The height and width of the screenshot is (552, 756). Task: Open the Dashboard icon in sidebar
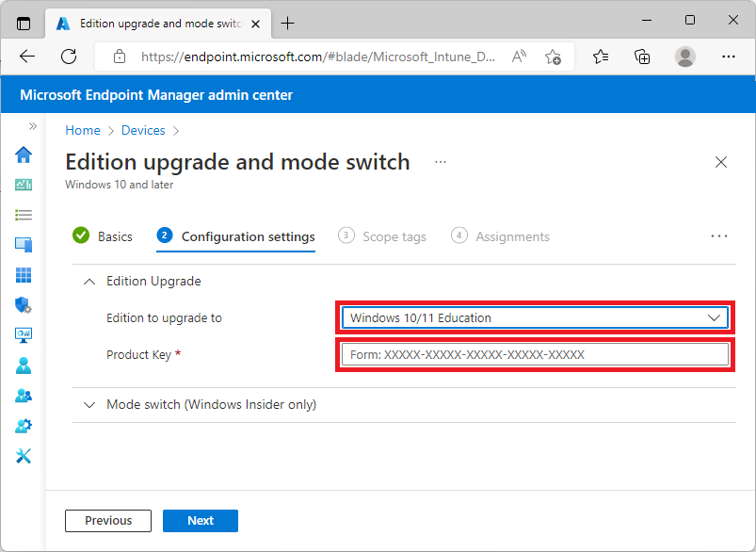(x=24, y=185)
